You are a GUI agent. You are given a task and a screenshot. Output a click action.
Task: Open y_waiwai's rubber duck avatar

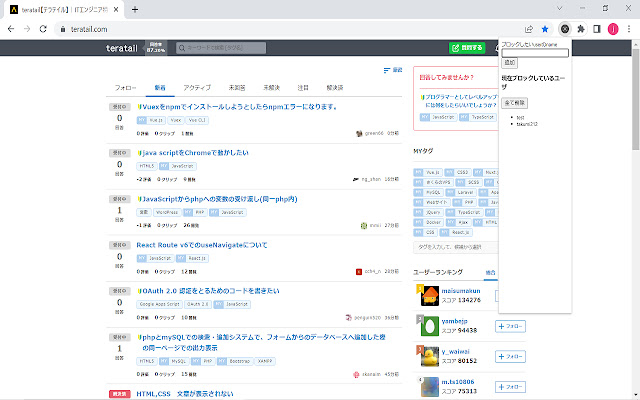click(430, 356)
